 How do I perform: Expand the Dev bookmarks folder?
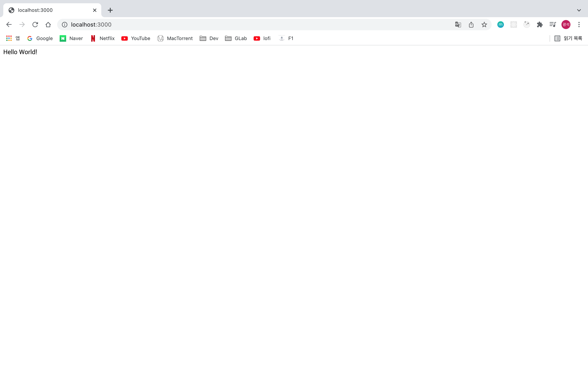(209, 38)
